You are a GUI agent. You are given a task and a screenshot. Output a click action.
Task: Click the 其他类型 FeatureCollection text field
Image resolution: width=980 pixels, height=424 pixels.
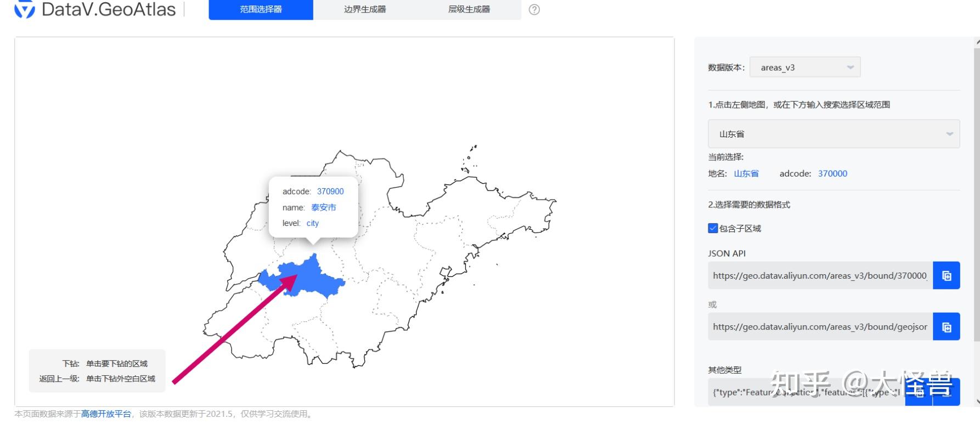coord(807,392)
